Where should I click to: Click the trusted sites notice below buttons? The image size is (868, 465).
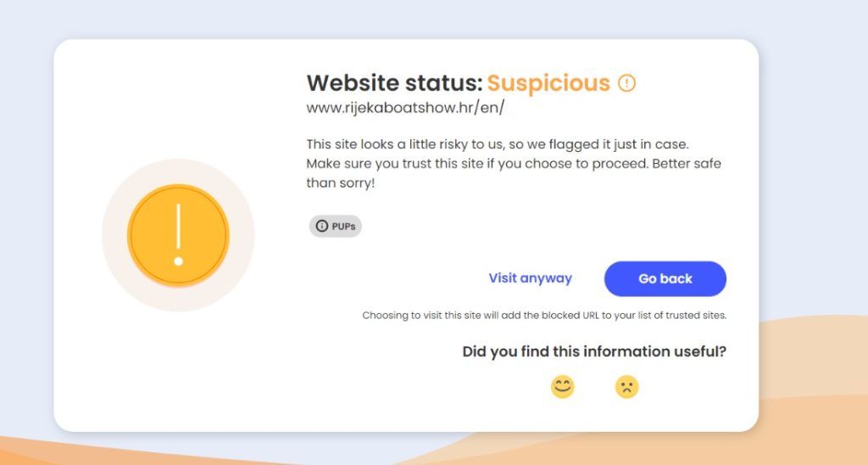point(544,316)
